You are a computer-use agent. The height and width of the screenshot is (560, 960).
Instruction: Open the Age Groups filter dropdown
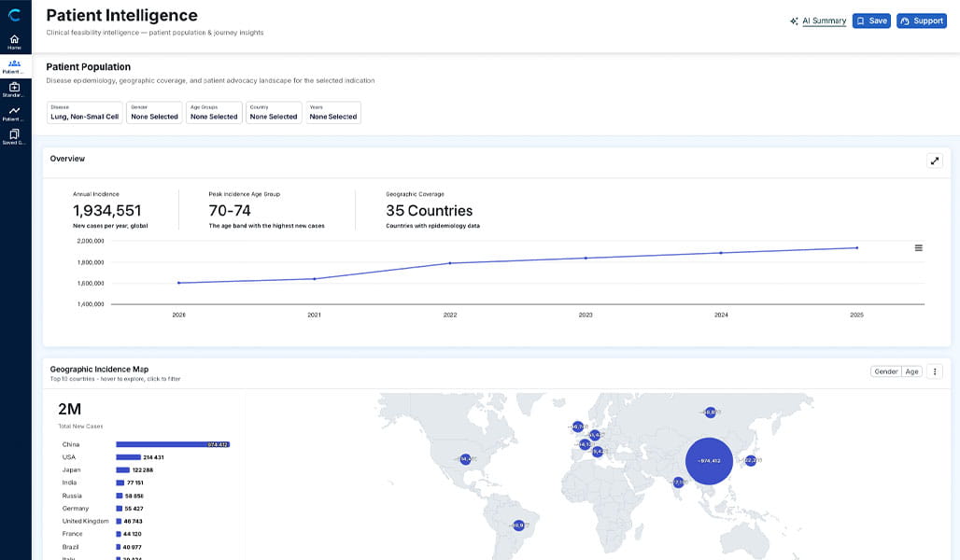pyautogui.click(x=214, y=113)
